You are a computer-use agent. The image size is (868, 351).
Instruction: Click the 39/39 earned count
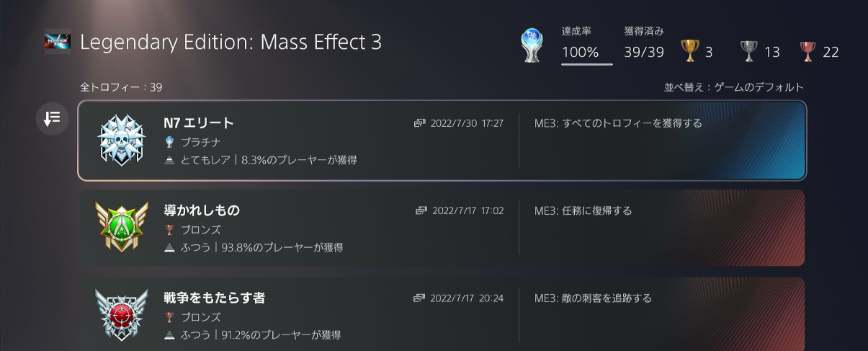click(644, 52)
